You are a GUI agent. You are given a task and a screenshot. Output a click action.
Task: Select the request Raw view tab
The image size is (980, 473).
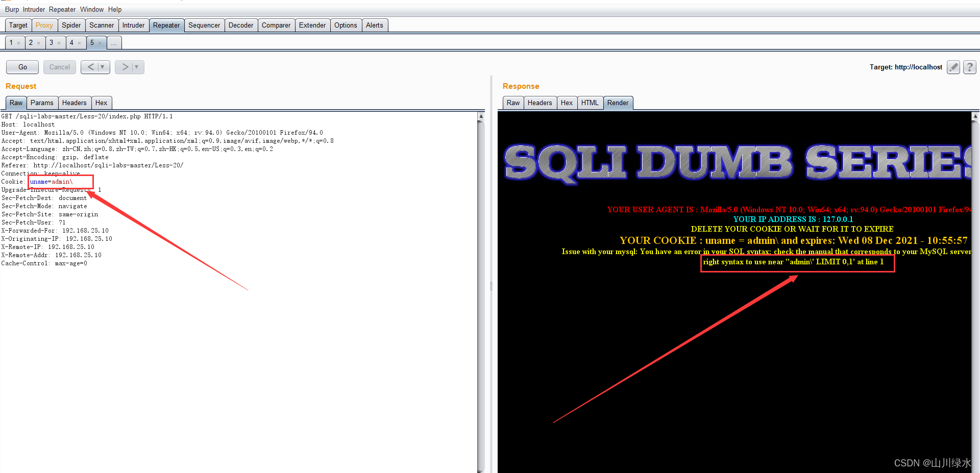16,103
